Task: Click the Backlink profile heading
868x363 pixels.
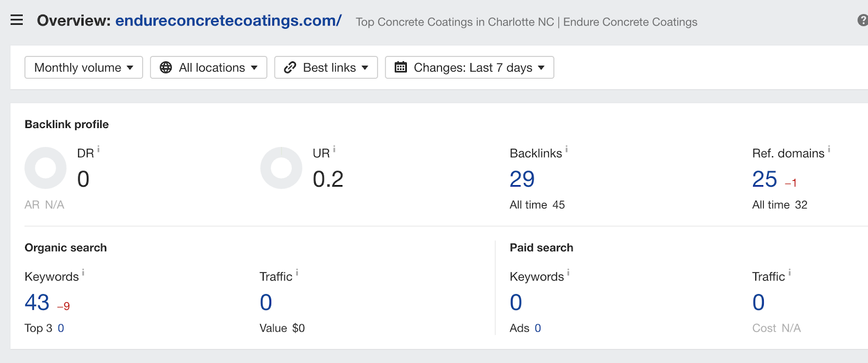Action: click(x=67, y=124)
